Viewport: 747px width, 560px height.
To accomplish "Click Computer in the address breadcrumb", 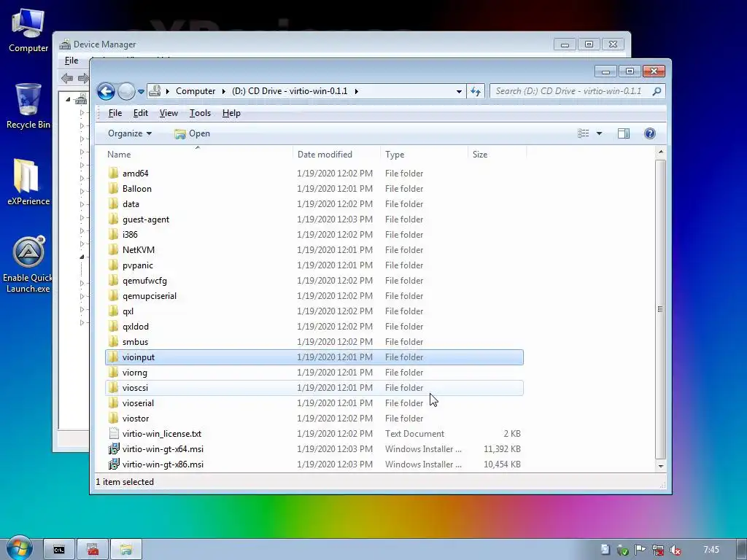I will coord(196,91).
